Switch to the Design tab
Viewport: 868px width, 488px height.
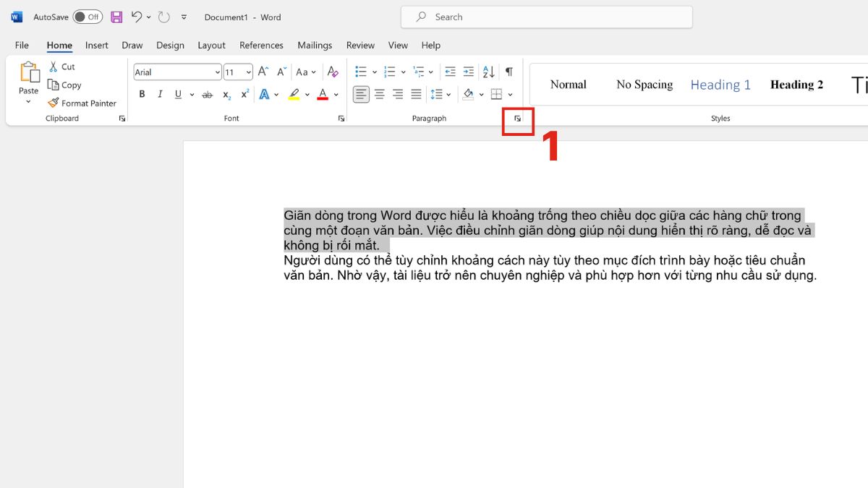[170, 45]
